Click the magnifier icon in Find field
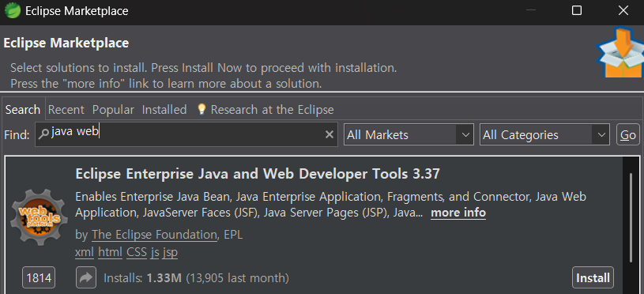 click(43, 134)
